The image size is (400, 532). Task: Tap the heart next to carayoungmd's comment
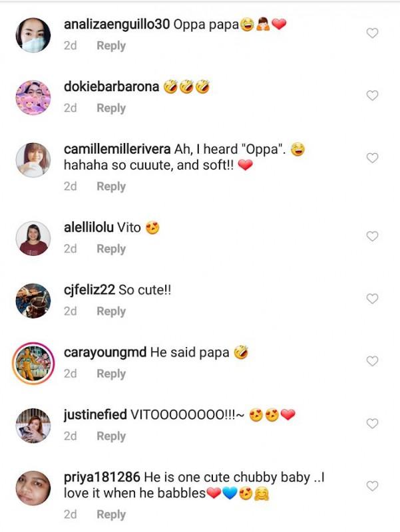pyautogui.click(x=373, y=361)
